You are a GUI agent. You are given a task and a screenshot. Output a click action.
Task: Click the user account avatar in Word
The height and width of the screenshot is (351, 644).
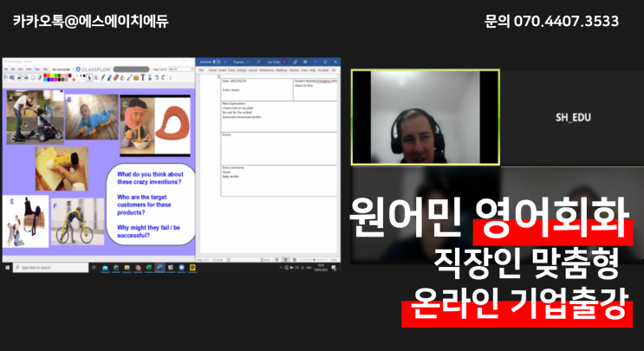(284, 62)
